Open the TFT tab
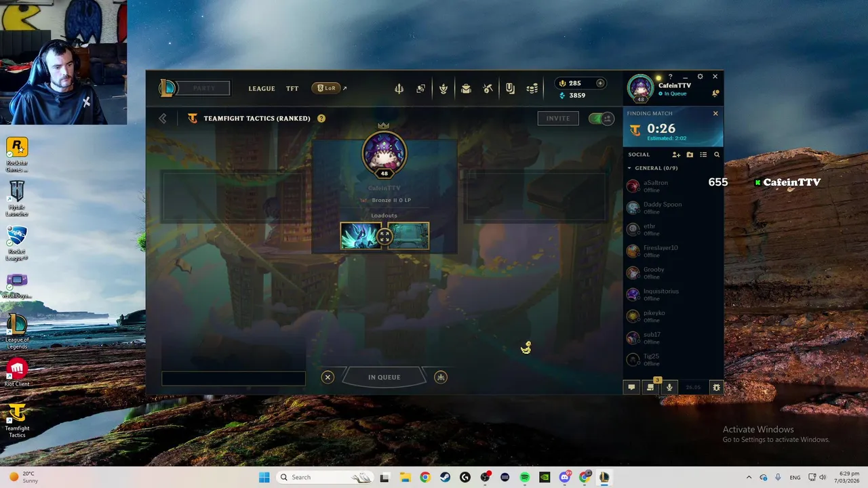The width and height of the screenshot is (868, 488). click(292, 89)
